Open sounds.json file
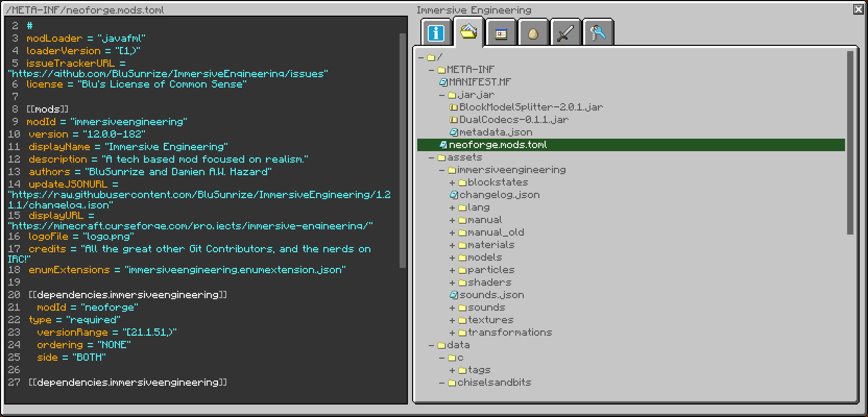868x417 pixels. tap(491, 295)
